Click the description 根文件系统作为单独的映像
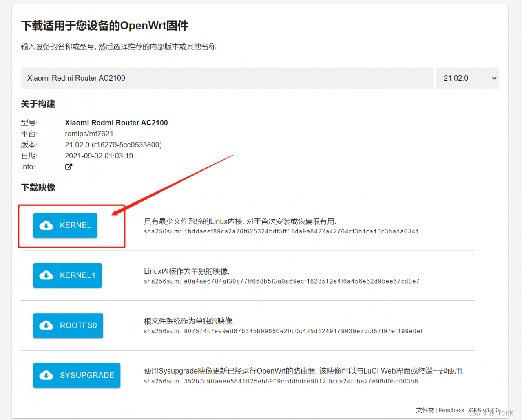The image size is (522, 420). click(x=189, y=321)
